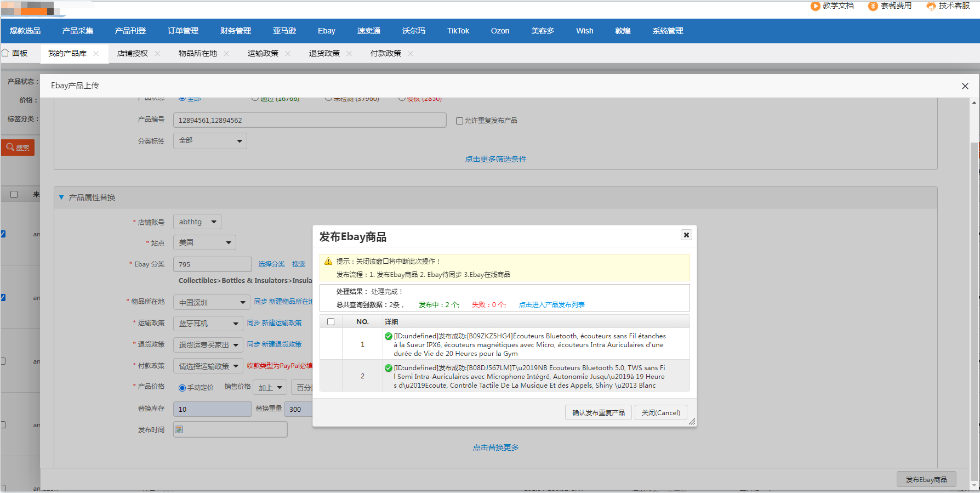Viewport: 980px width, 493px height.
Task: Click the green success icon in row 2
Action: (x=389, y=368)
